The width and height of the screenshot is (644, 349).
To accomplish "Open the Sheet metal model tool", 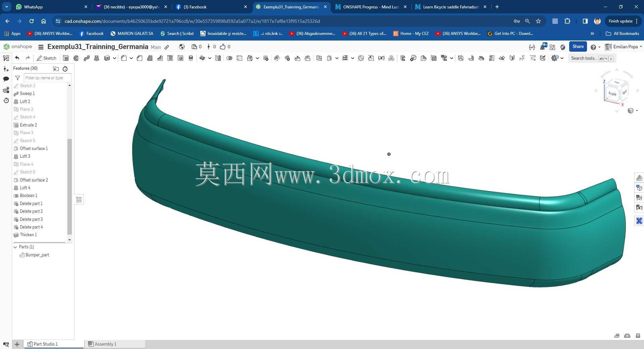I will [461, 58].
